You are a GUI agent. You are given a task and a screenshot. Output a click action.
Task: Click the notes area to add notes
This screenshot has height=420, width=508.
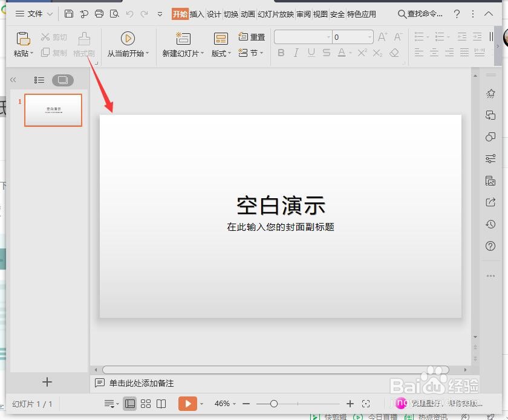coord(142,383)
